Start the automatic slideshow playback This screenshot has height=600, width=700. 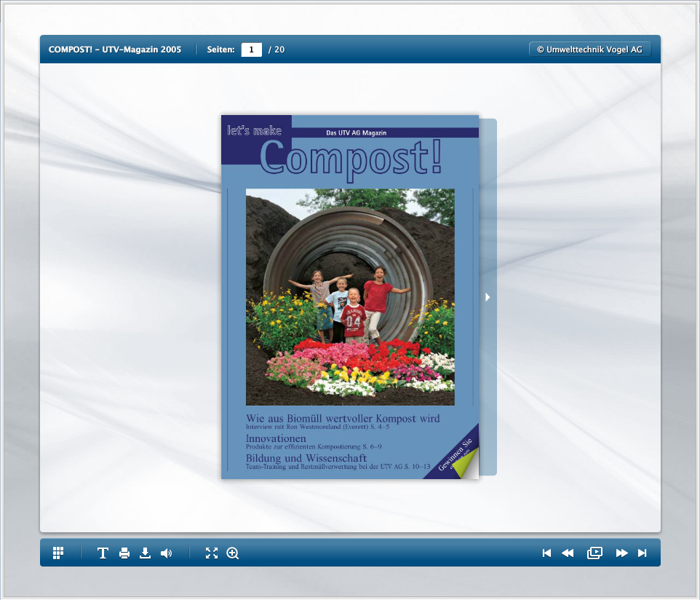pyautogui.click(x=594, y=553)
